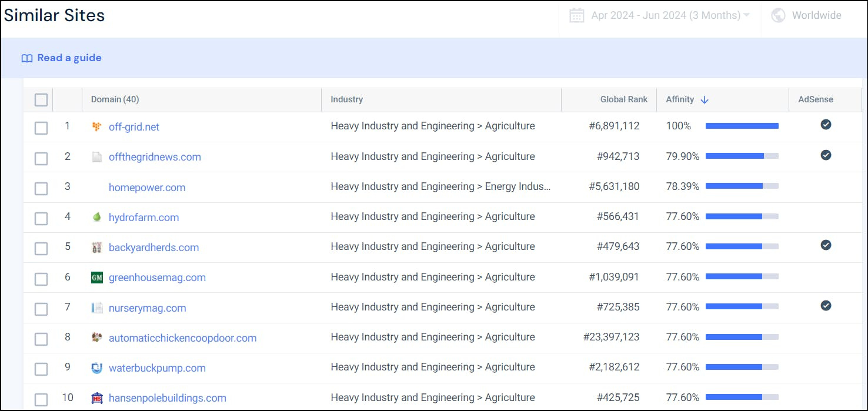Open the off-grid.net domain link
868x411 pixels.
134,127
